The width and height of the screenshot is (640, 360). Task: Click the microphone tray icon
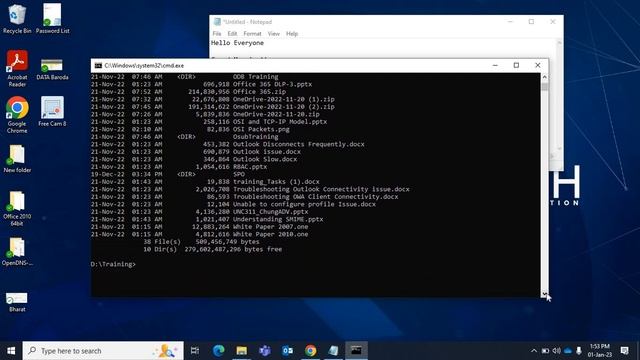pos(579,351)
